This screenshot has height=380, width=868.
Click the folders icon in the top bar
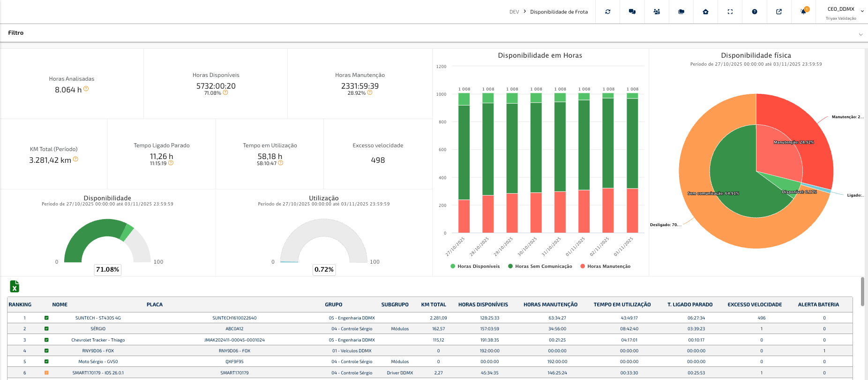coord(681,12)
